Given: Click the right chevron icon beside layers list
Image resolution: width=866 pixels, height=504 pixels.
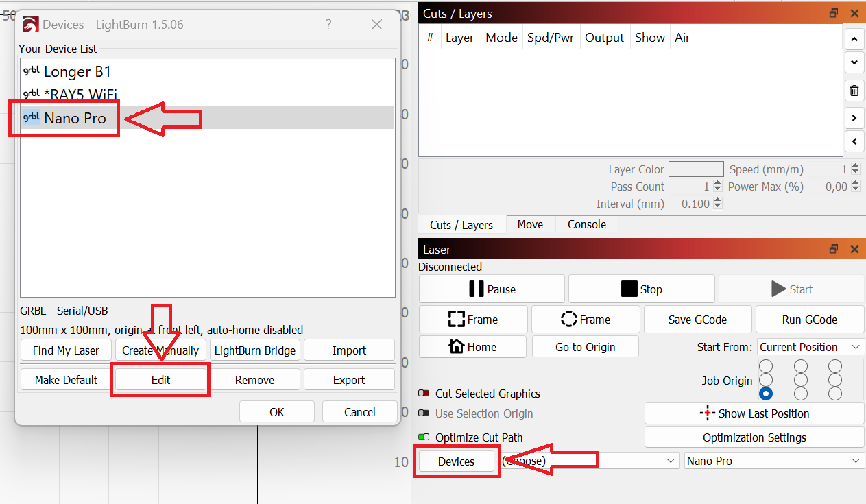Looking at the screenshot, I should (854, 118).
